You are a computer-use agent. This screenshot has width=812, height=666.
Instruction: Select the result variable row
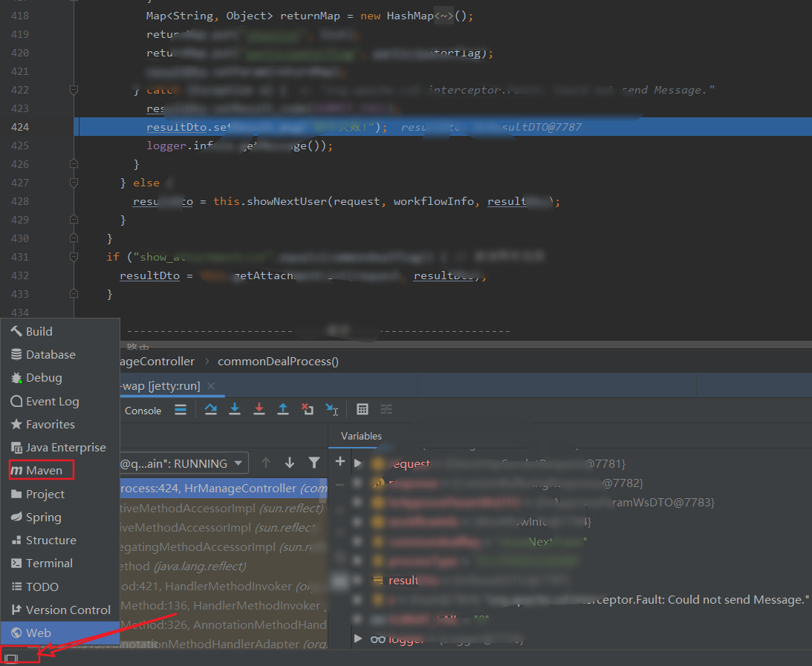coord(570,580)
